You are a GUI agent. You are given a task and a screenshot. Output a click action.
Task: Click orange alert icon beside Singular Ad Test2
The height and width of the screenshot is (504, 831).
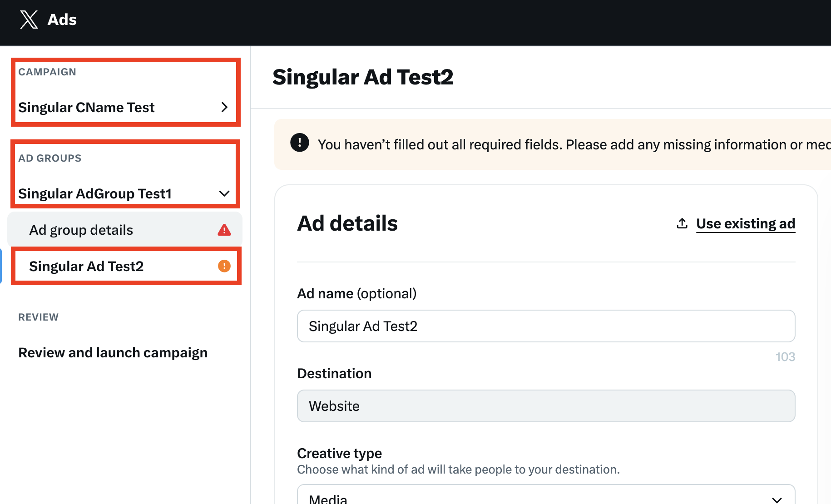224,266
